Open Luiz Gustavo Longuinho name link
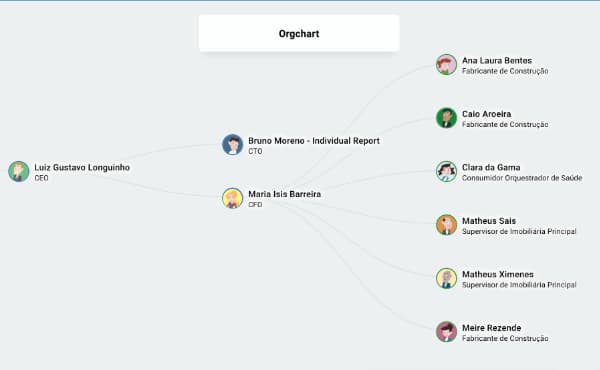The height and width of the screenshot is (370, 600). (x=82, y=168)
